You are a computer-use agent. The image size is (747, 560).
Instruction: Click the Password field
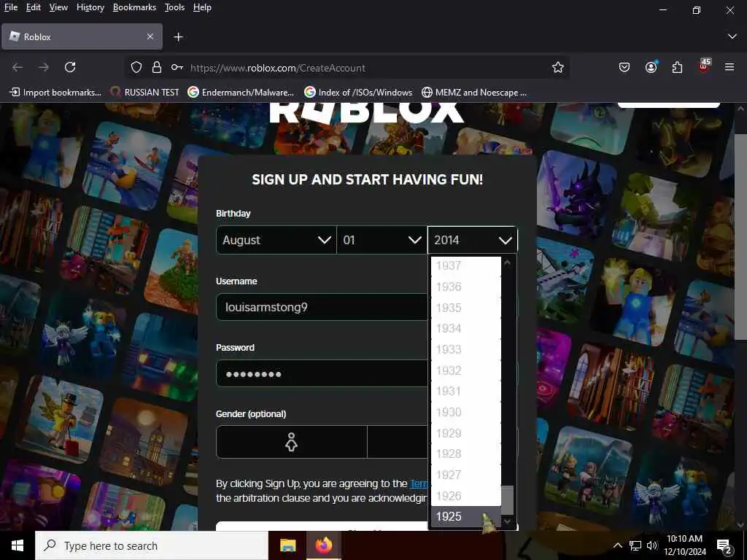(322, 374)
